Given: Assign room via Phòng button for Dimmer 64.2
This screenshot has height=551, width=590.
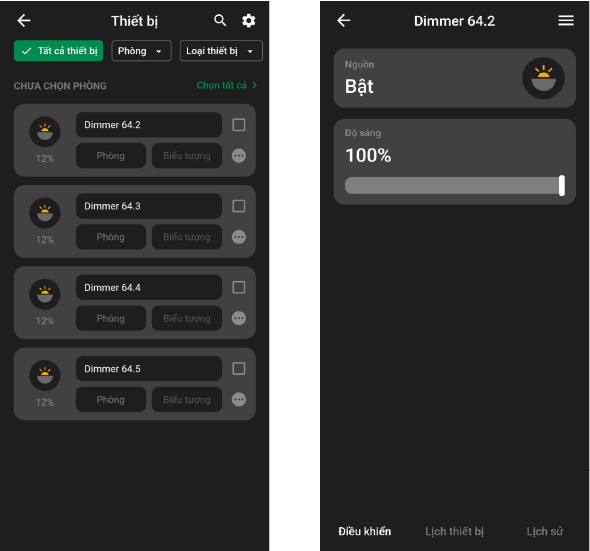Looking at the screenshot, I should (111, 155).
